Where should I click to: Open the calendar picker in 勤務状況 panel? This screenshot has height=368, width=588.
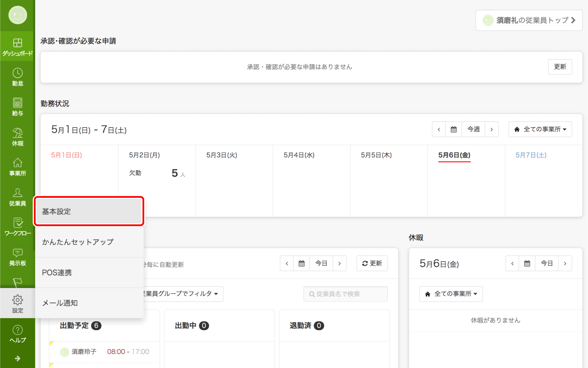(x=453, y=129)
